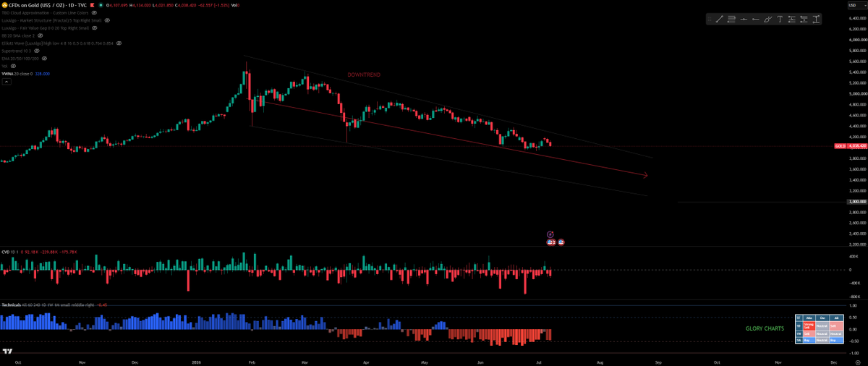Open the first US flag economic event
868x366 pixels.
tap(551, 242)
